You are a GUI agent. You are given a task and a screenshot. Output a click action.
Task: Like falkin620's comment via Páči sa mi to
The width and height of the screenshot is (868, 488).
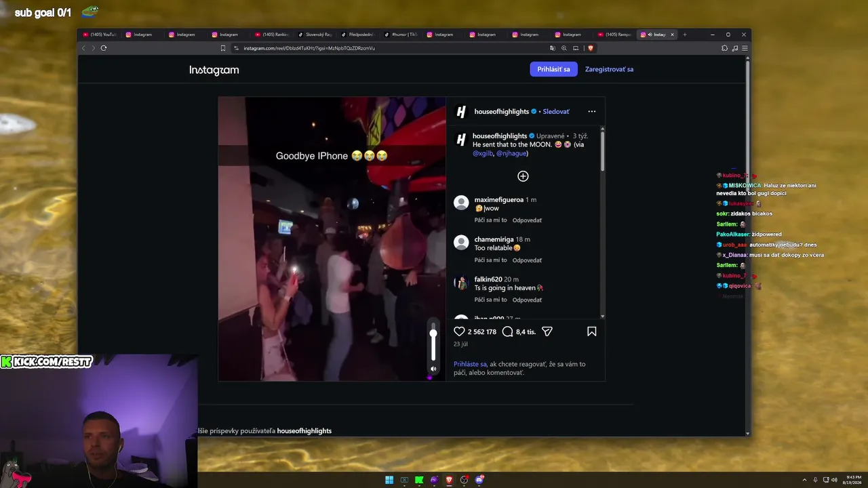point(490,300)
